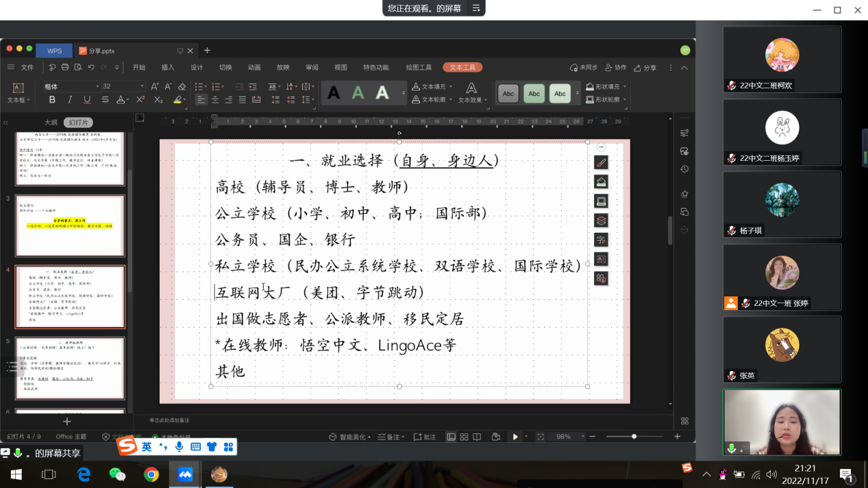
Task: Click the 分享 share button
Action: click(x=645, y=68)
